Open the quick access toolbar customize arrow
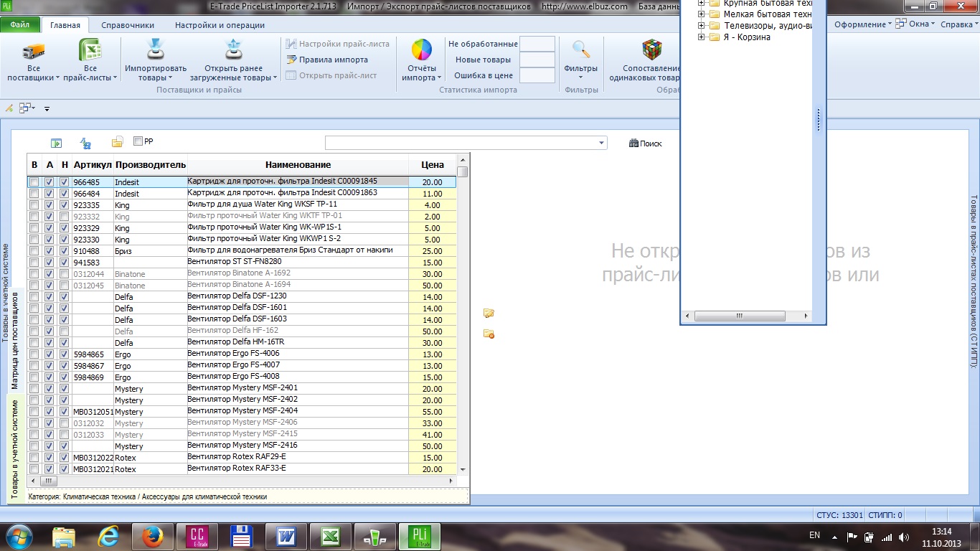This screenshot has height=551, width=980. pos(47,109)
